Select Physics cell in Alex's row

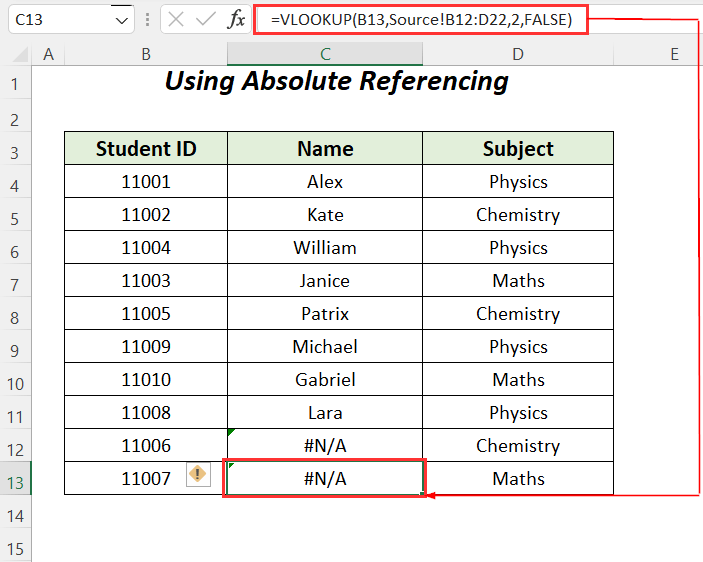518,182
